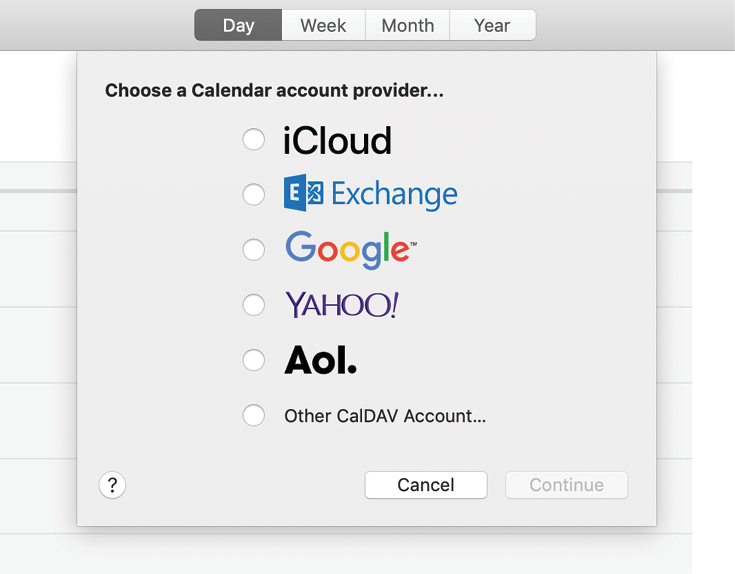Image resolution: width=735 pixels, height=574 pixels.
Task: Pick the Yahoo radio button
Action: (254, 304)
